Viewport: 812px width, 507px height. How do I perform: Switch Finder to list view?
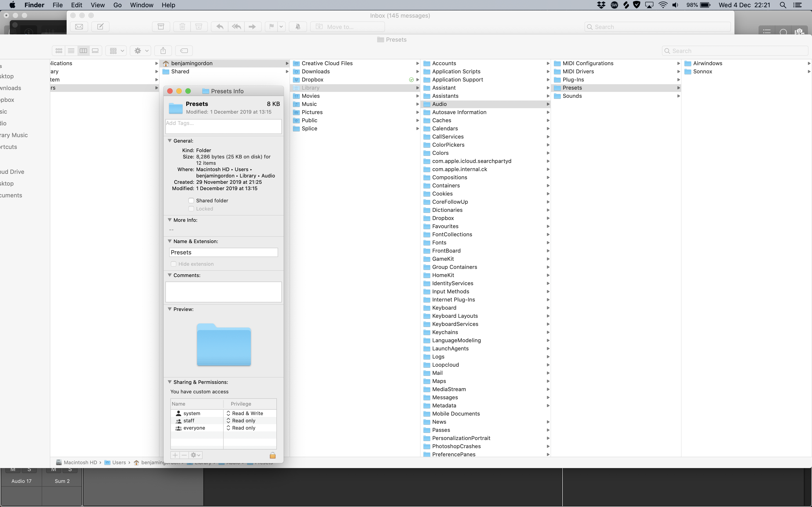[71, 51]
